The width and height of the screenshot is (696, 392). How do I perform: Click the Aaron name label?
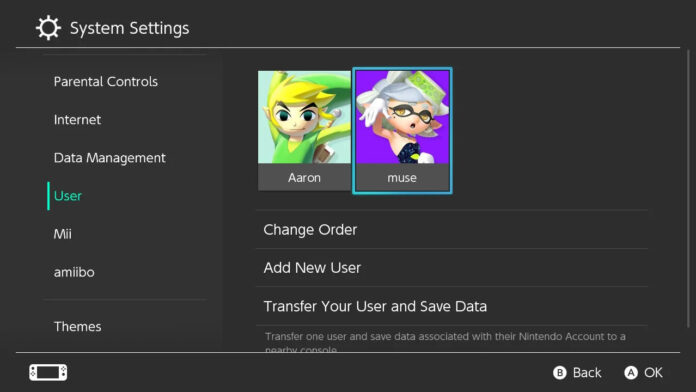304,178
